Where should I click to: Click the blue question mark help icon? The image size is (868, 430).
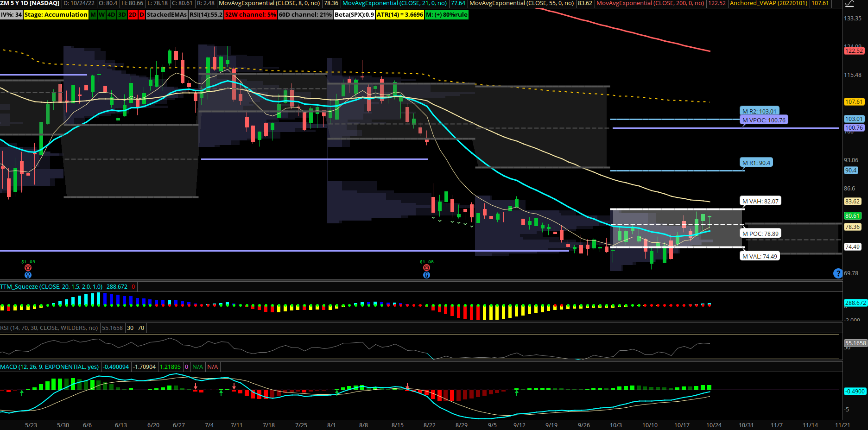(837, 273)
